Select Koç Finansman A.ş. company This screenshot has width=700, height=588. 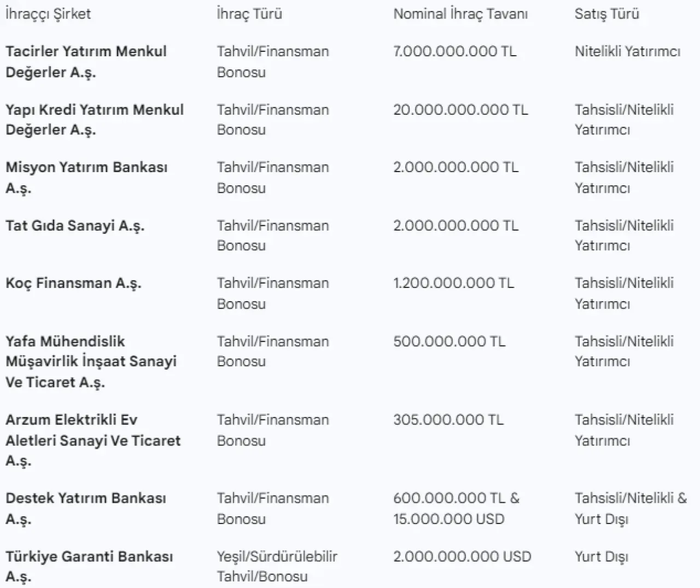pos(73,283)
